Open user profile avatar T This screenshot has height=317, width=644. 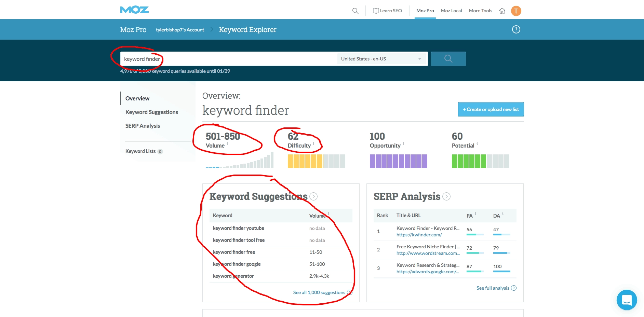click(x=516, y=11)
